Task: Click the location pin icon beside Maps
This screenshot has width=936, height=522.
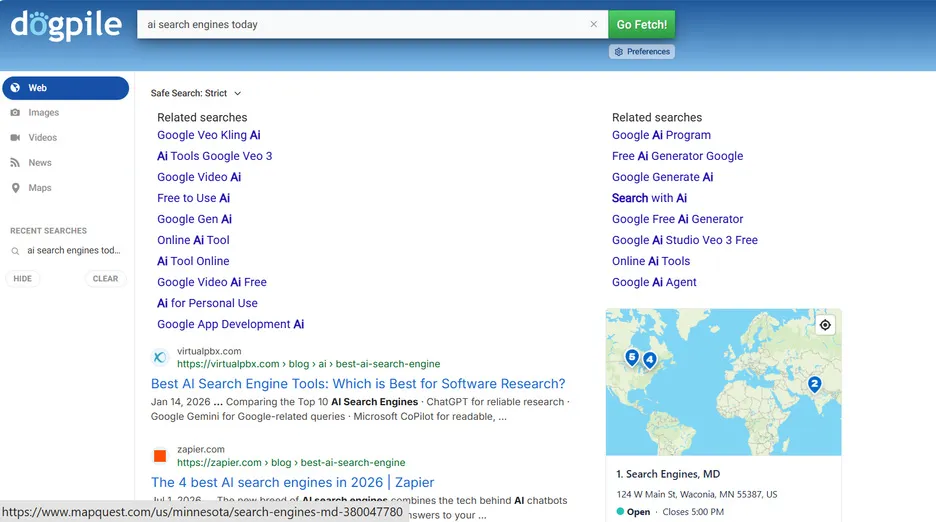Action: [16, 188]
